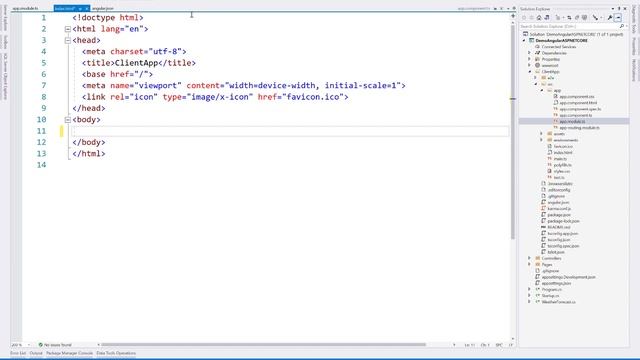Screen dimensions: 640x360
Task: Open WeatherForecast.cs file
Action: click(558, 302)
